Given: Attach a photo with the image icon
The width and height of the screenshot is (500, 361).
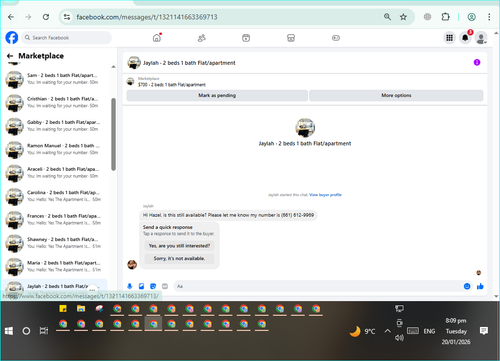Looking at the screenshot, I should 141,286.
